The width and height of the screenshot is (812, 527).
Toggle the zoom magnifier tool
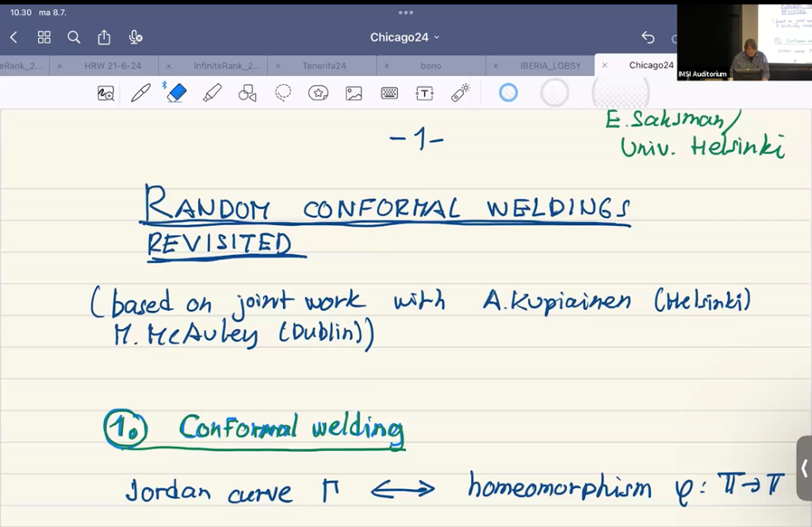(x=104, y=93)
